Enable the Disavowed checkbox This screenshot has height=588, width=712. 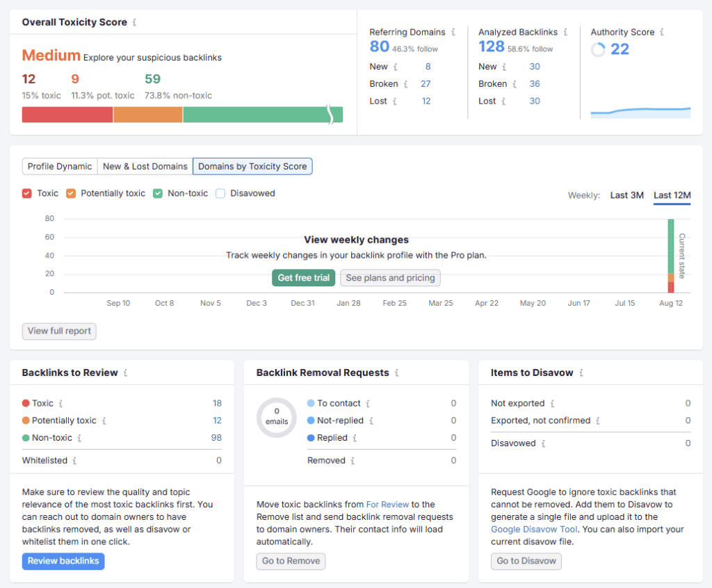220,193
